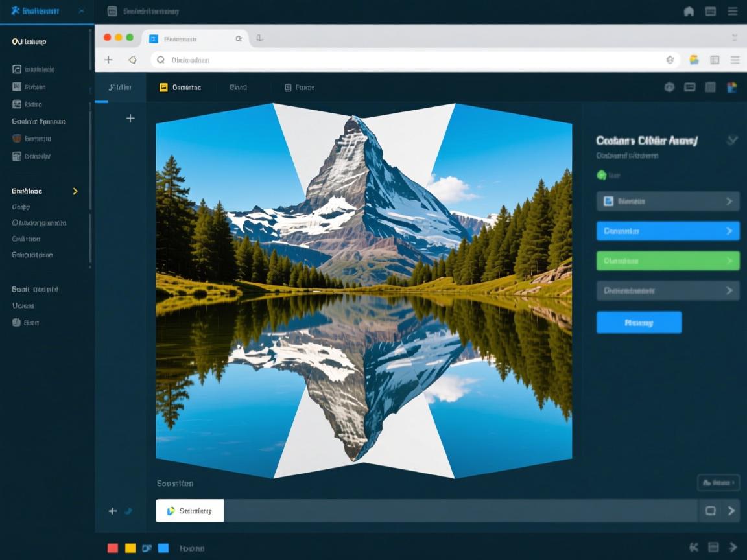
Task: Expand the top-left app name dropdown chevron
Action: [x=81, y=11]
